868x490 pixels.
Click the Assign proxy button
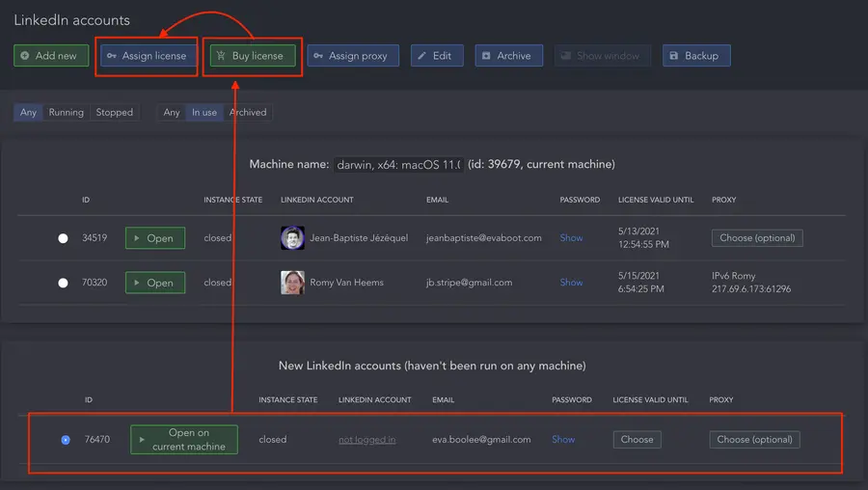coord(353,55)
